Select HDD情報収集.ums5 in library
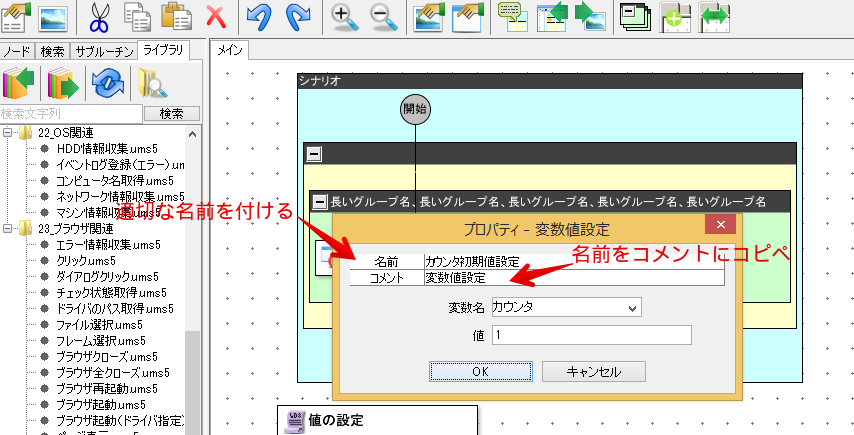Screen dimensions: 854x435 107,149
